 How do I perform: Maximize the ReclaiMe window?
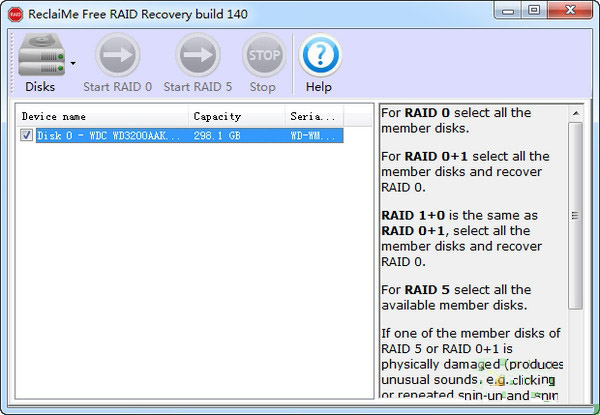pos(534,12)
